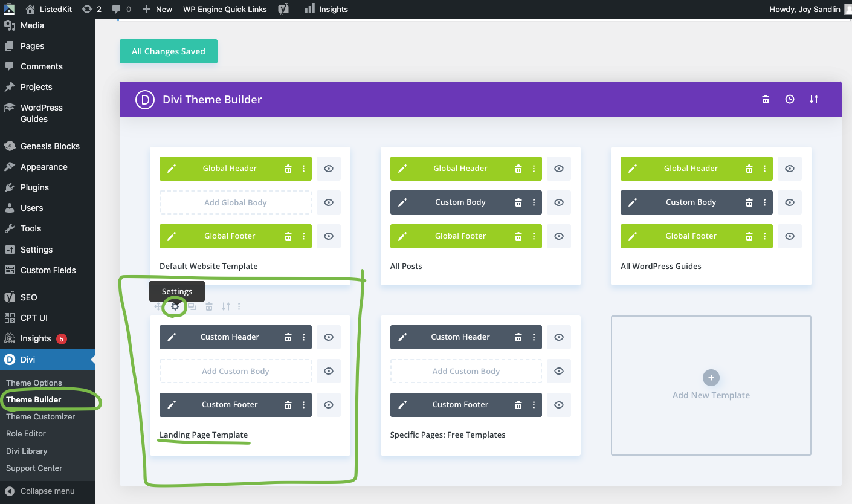Click the Add New Template box
Image resolution: width=852 pixels, height=504 pixels.
[711, 386]
